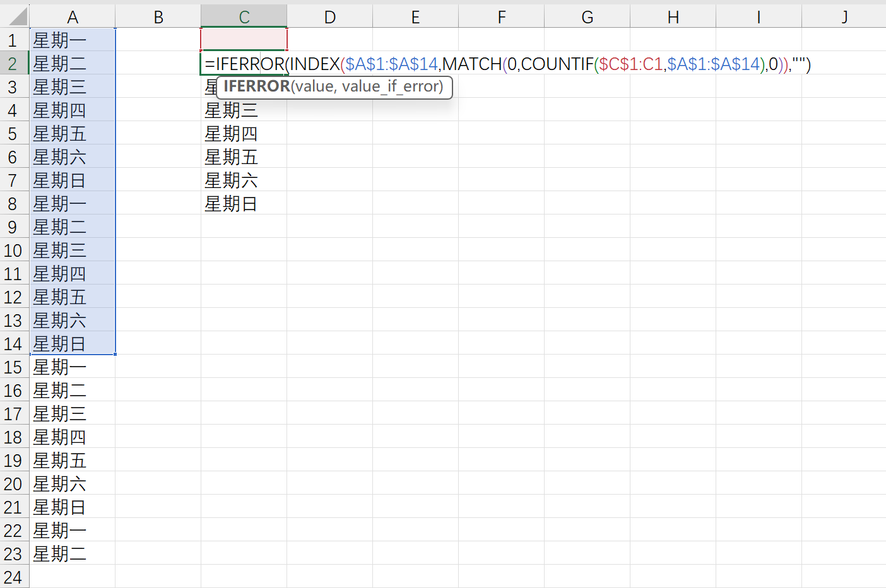The height and width of the screenshot is (588, 886).
Task: Select column J header
Action: point(844,17)
